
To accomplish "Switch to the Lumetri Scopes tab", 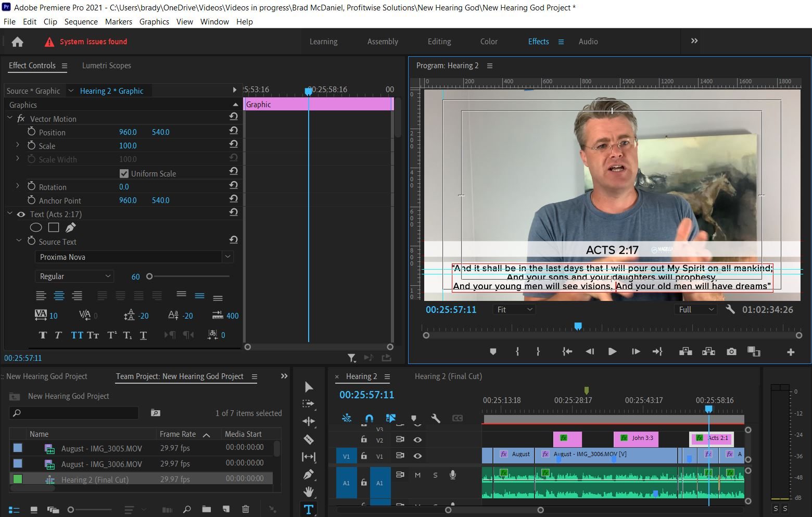I will pos(106,66).
